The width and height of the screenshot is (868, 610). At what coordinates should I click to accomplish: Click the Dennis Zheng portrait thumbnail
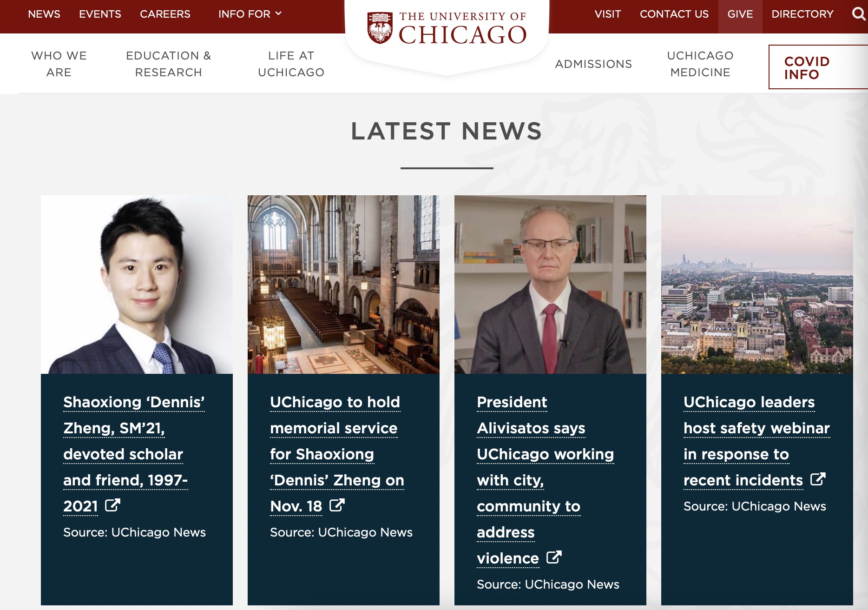tap(137, 285)
